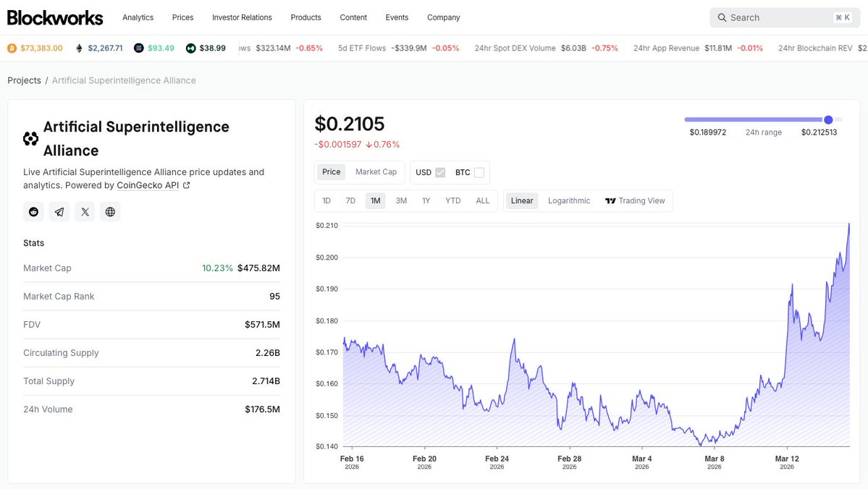
Task: Click the Total Supply value 2.714B
Action: (266, 381)
